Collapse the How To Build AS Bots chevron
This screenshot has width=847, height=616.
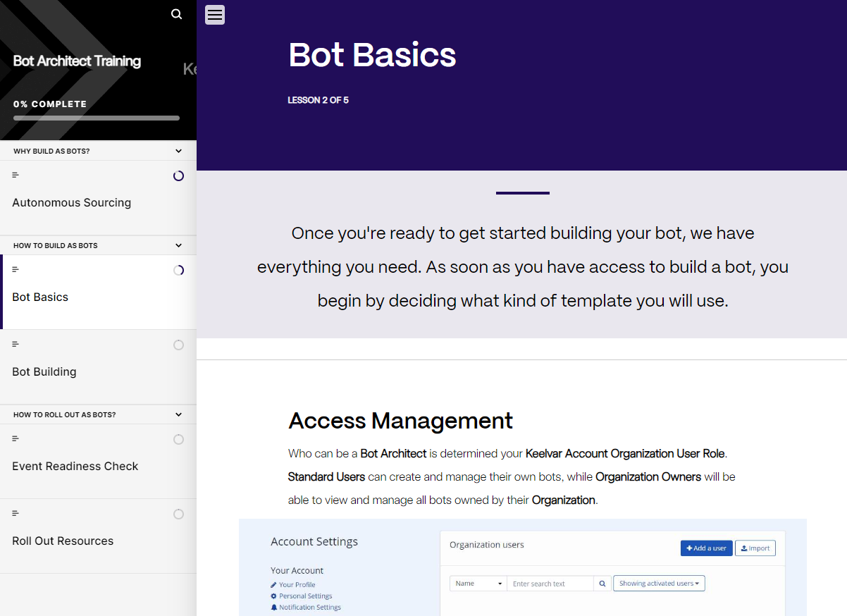click(179, 245)
